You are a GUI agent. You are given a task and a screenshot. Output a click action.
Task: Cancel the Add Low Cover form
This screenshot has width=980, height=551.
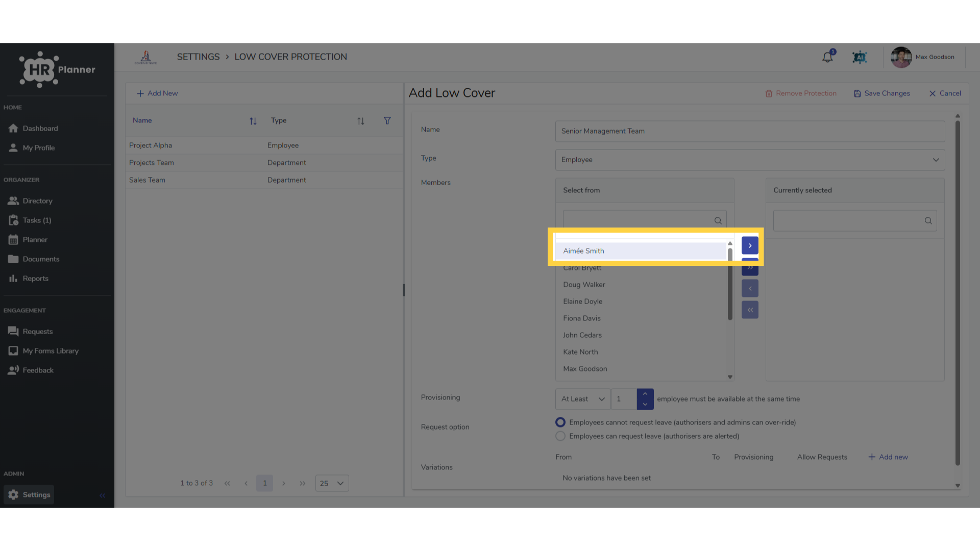pos(945,93)
